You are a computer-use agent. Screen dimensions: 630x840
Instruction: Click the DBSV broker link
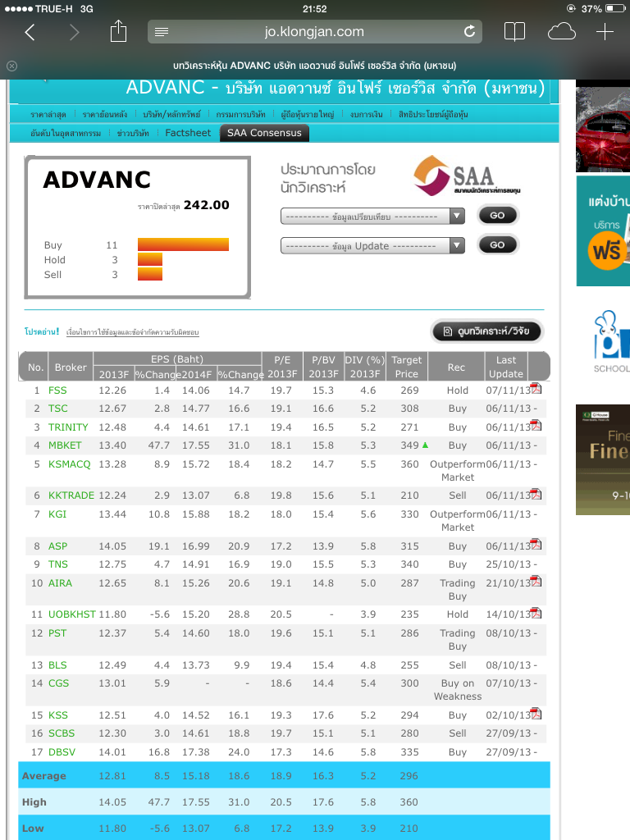point(62,752)
